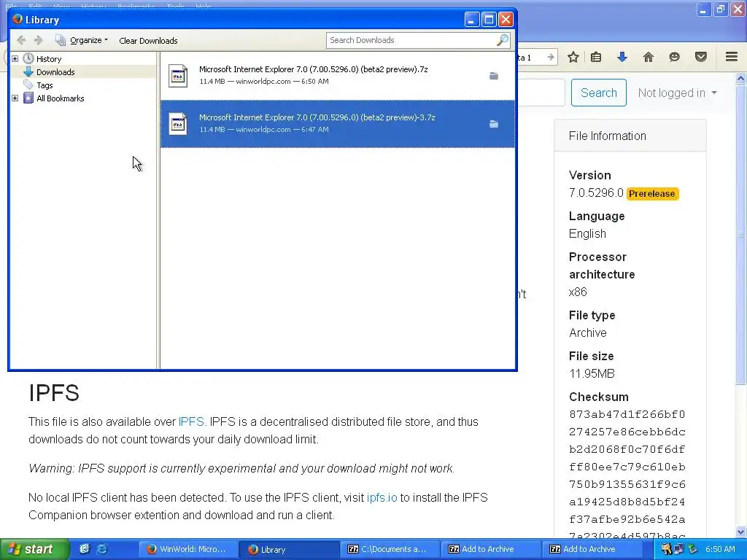The height and width of the screenshot is (560, 747).
Task: Expand the History tree node
Action: coord(15,58)
